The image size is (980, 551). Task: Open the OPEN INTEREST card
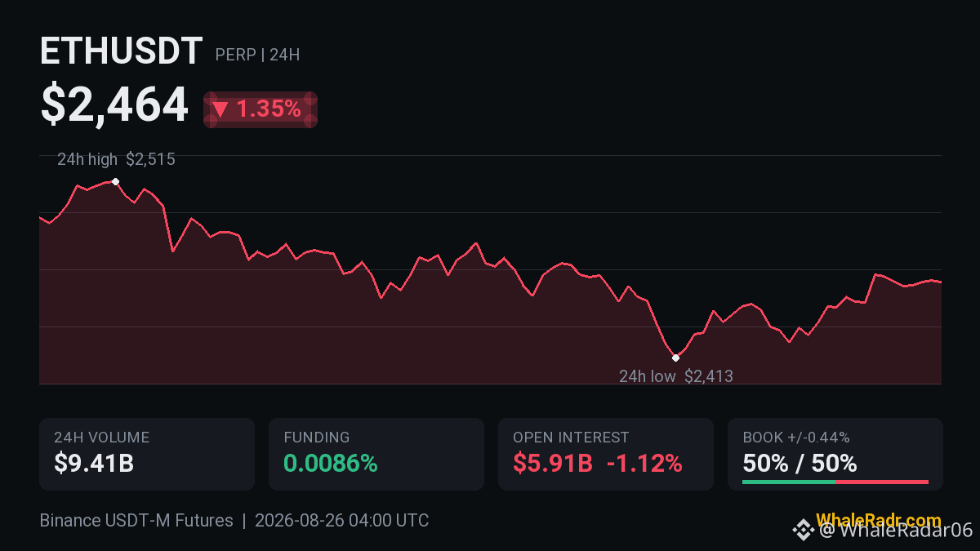coord(606,455)
